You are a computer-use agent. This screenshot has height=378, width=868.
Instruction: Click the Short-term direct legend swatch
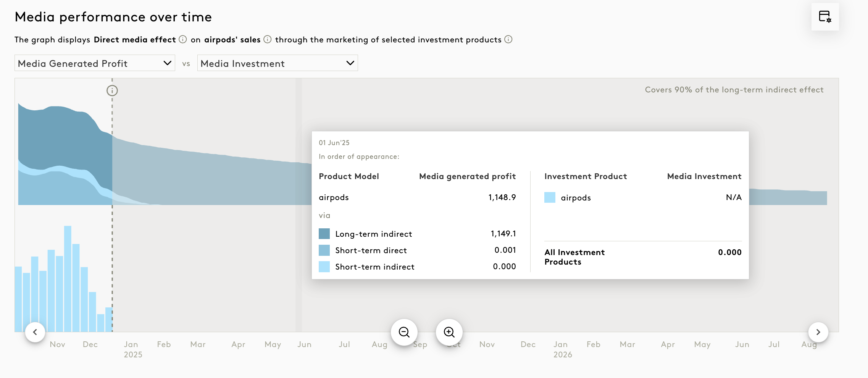tap(324, 250)
